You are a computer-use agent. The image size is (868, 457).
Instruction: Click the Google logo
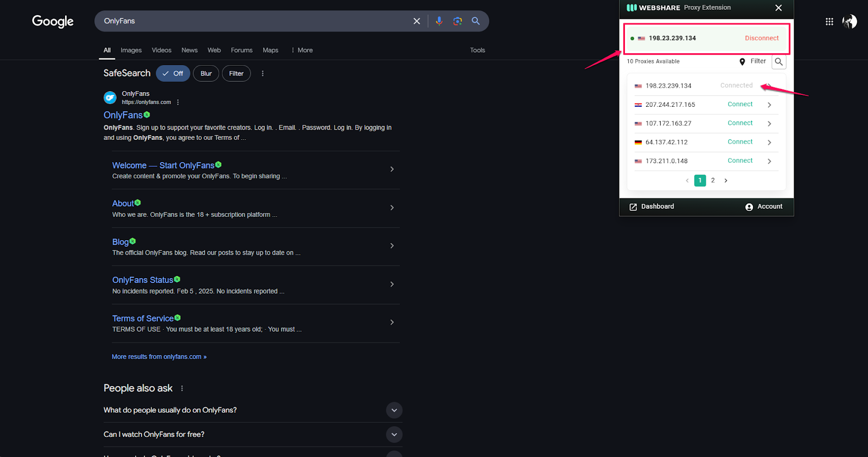tap(53, 21)
